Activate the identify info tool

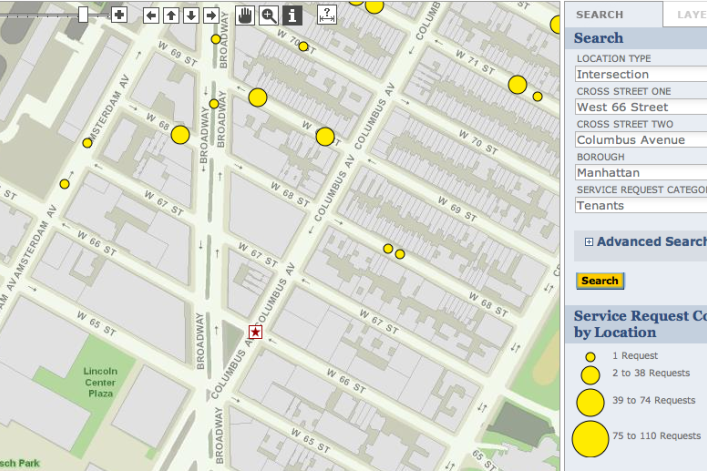(292, 15)
